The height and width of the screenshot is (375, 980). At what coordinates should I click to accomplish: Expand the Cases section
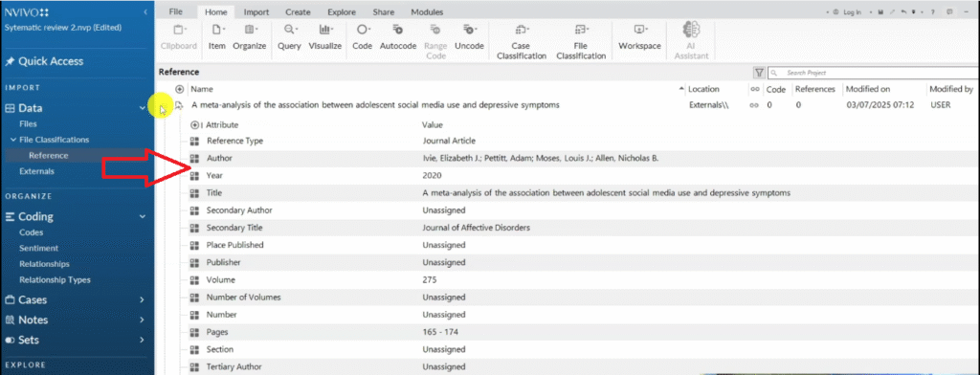(x=142, y=300)
